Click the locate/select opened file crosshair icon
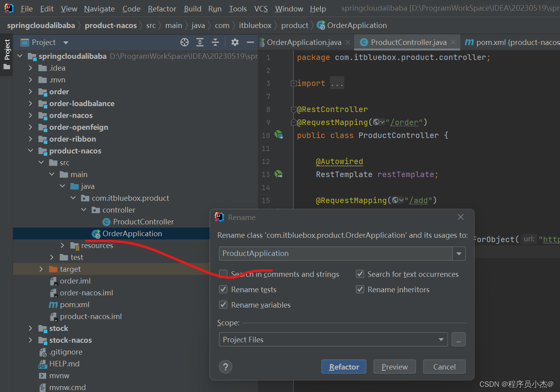 [185, 42]
